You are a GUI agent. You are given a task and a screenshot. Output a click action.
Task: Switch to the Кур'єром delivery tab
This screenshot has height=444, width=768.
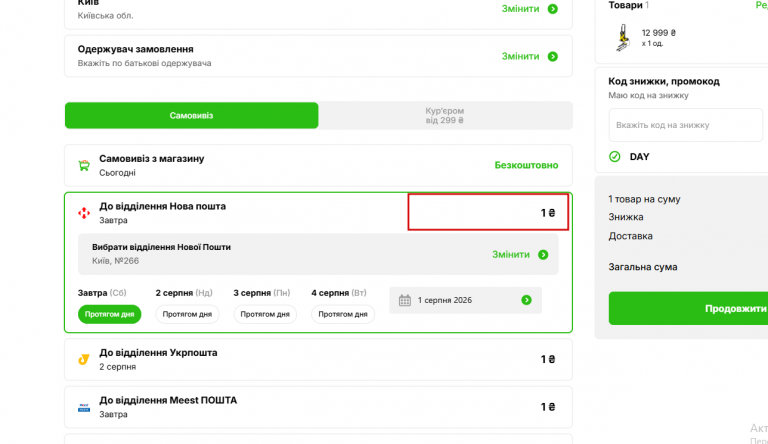(x=445, y=116)
